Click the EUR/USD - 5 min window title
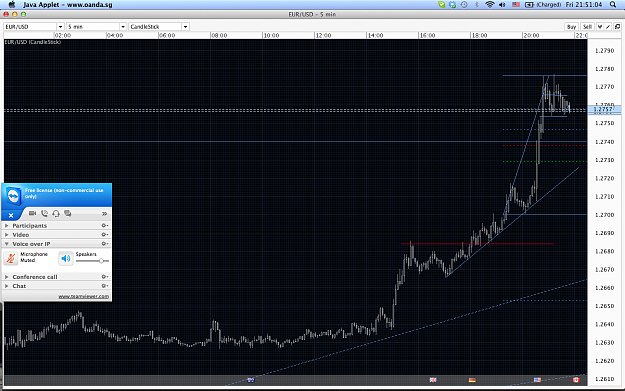625x391 pixels. 312,14
